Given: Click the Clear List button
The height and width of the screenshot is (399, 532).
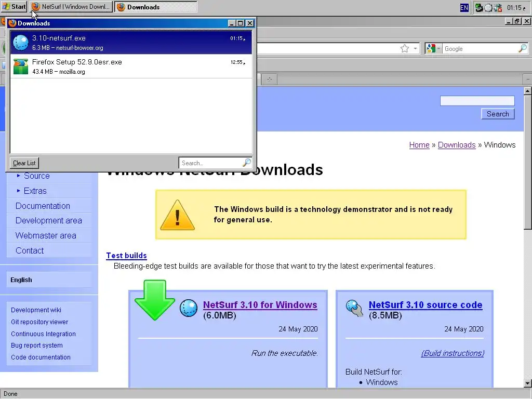Looking at the screenshot, I should [x=24, y=163].
